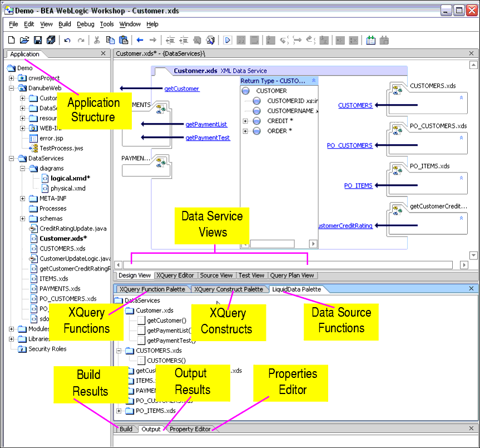Viewport: 480px width, 448px height.
Task: Click the blue Back arrow icon
Action: [x=140, y=40]
